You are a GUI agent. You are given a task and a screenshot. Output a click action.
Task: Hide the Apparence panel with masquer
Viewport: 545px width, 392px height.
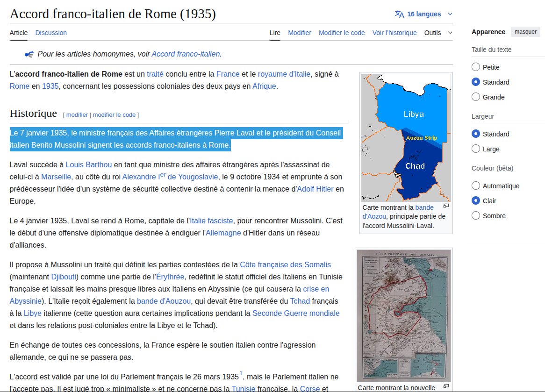coord(525,32)
